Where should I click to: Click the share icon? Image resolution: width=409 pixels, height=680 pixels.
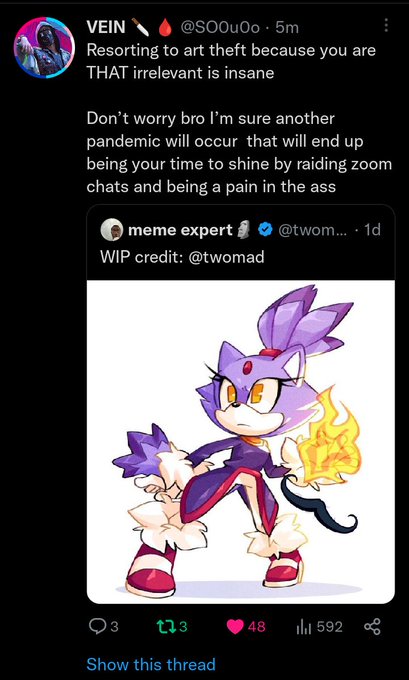click(372, 626)
